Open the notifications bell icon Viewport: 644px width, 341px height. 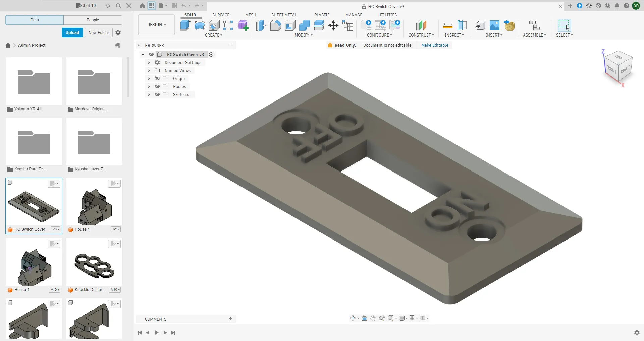pos(617,6)
